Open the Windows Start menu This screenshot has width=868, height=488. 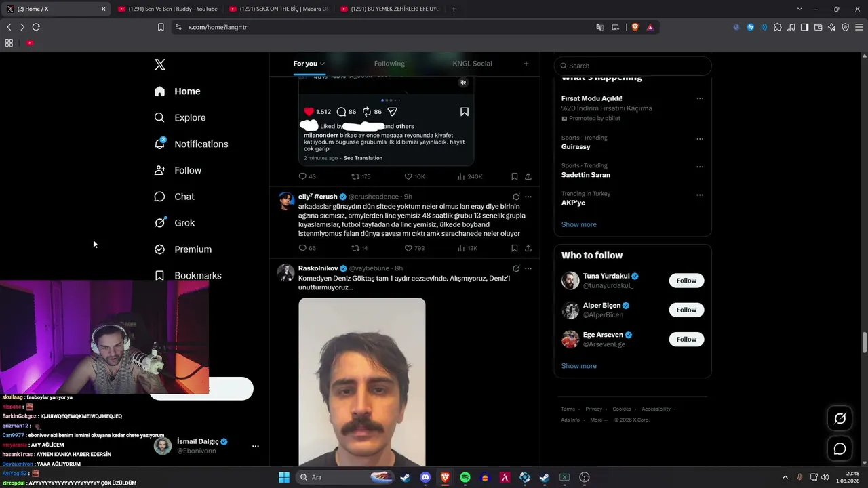coord(284,477)
